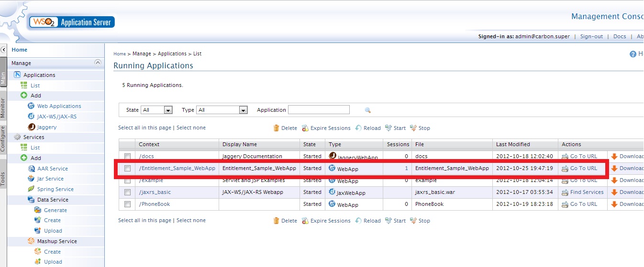
Task: Click the bottom Stop icon
Action: click(x=413, y=221)
